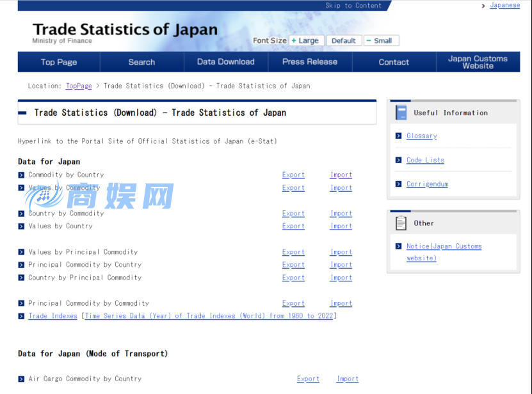The height and width of the screenshot is (394, 532).
Task: Select the Large font size option
Action: pos(306,40)
